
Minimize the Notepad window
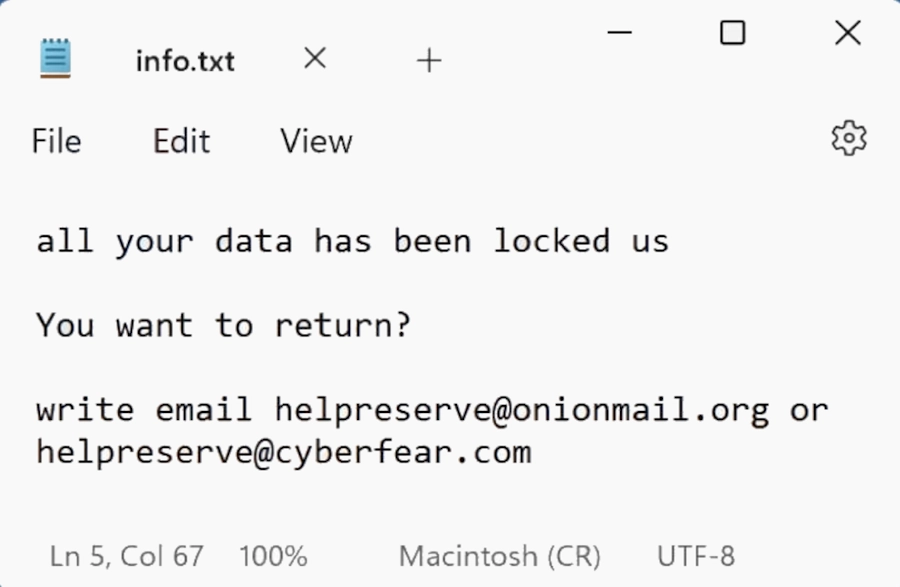(x=619, y=33)
